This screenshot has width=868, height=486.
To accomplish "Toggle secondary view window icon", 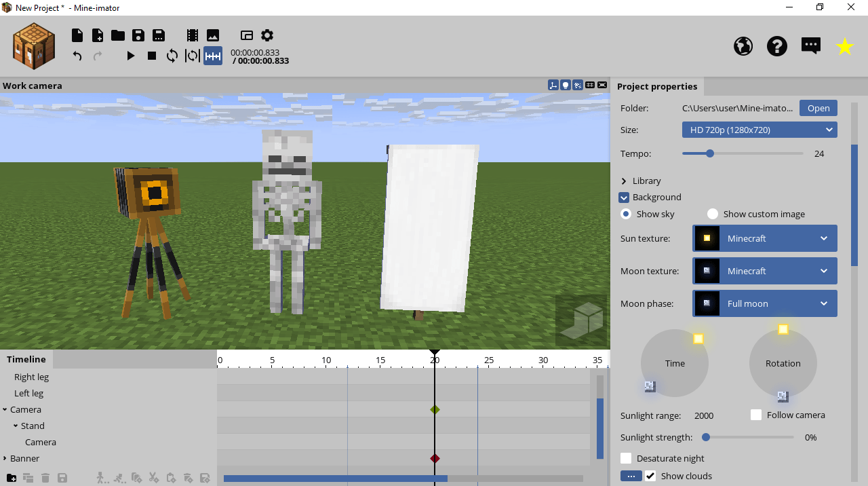I will click(x=247, y=35).
